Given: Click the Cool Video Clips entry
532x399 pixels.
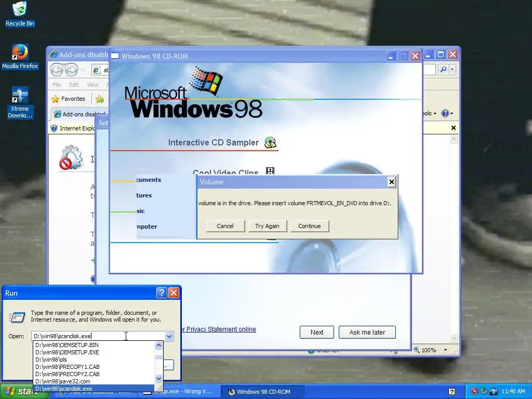Looking at the screenshot, I should (x=225, y=171).
